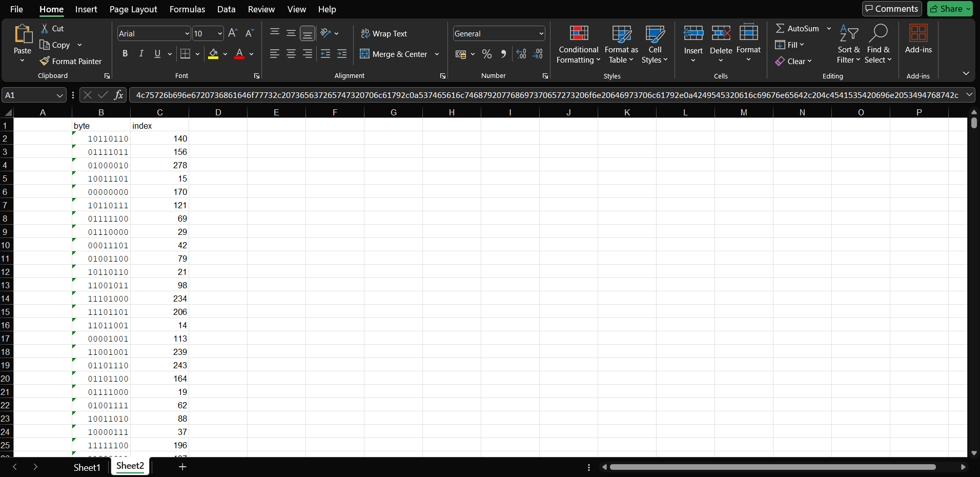Expand the General number format dropdown

pyautogui.click(x=541, y=34)
